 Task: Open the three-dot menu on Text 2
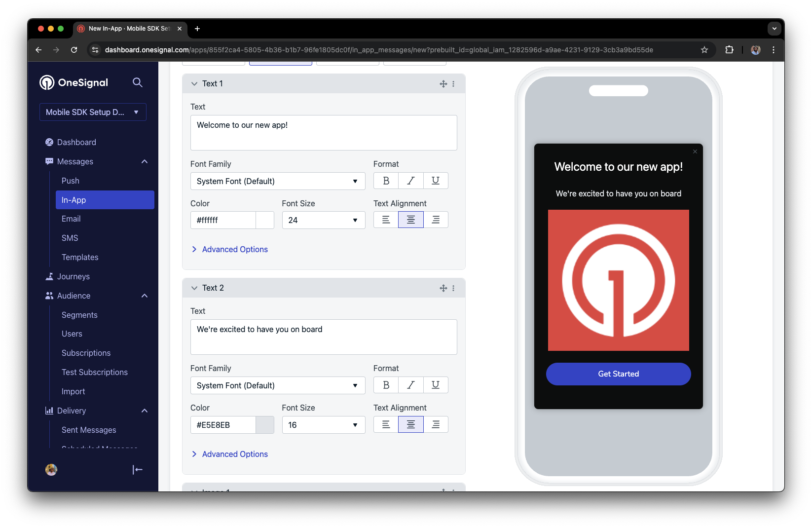pyautogui.click(x=453, y=288)
